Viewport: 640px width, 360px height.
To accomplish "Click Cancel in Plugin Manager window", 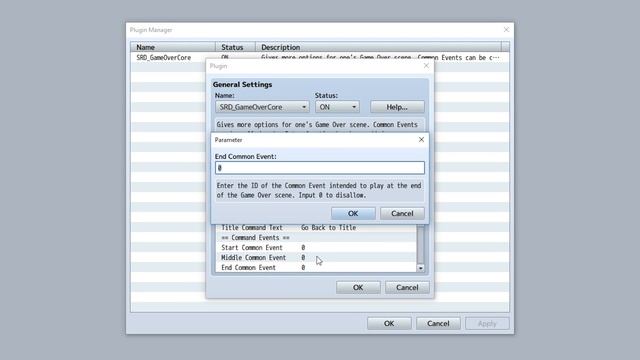I will tap(438, 323).
